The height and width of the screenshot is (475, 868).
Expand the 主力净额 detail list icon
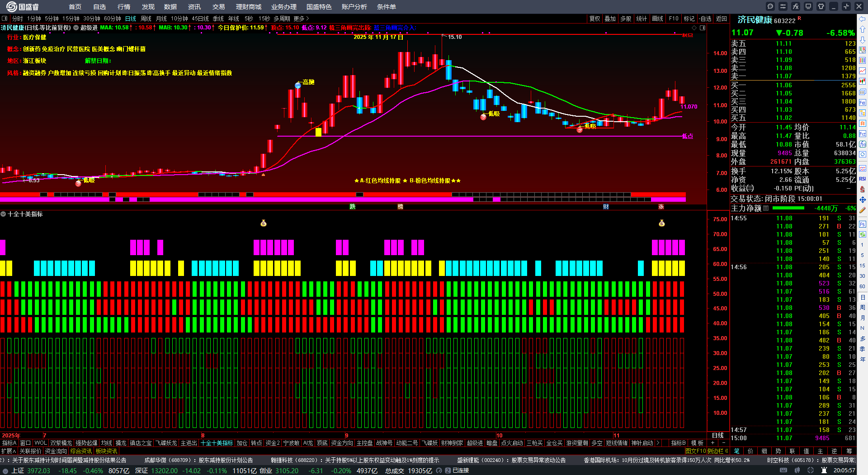766,208
